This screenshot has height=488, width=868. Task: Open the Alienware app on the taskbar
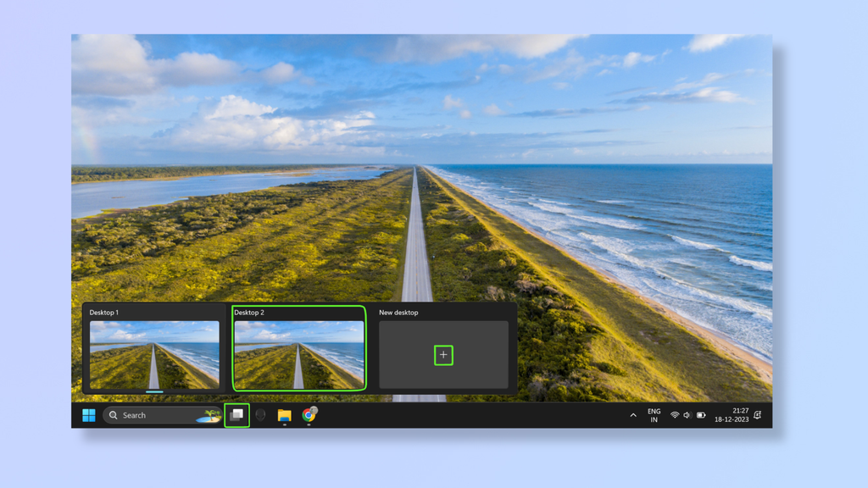(261, 415)
